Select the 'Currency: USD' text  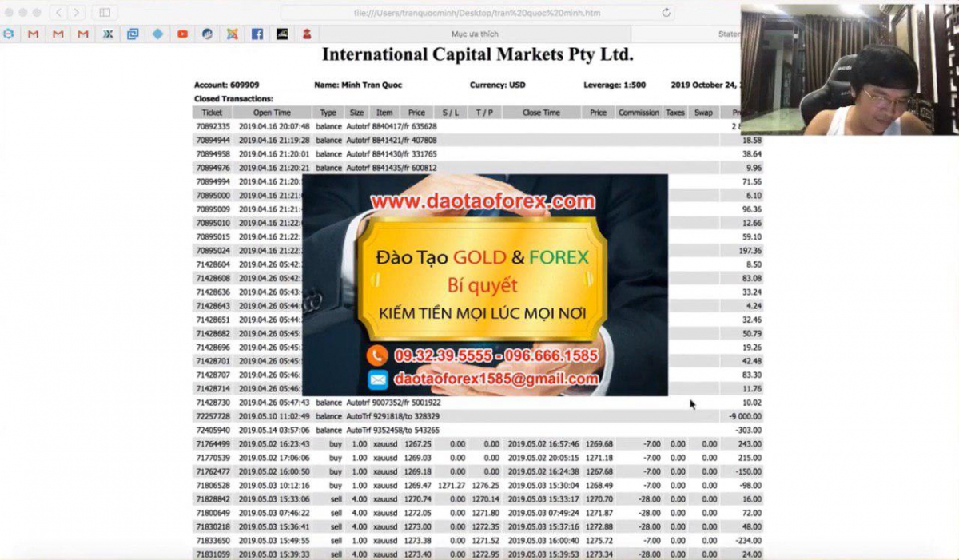click(x=498, y=85)
